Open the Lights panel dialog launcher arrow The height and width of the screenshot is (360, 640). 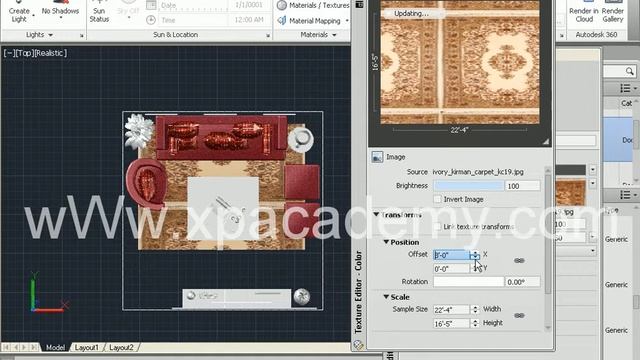tap(82, 36)
